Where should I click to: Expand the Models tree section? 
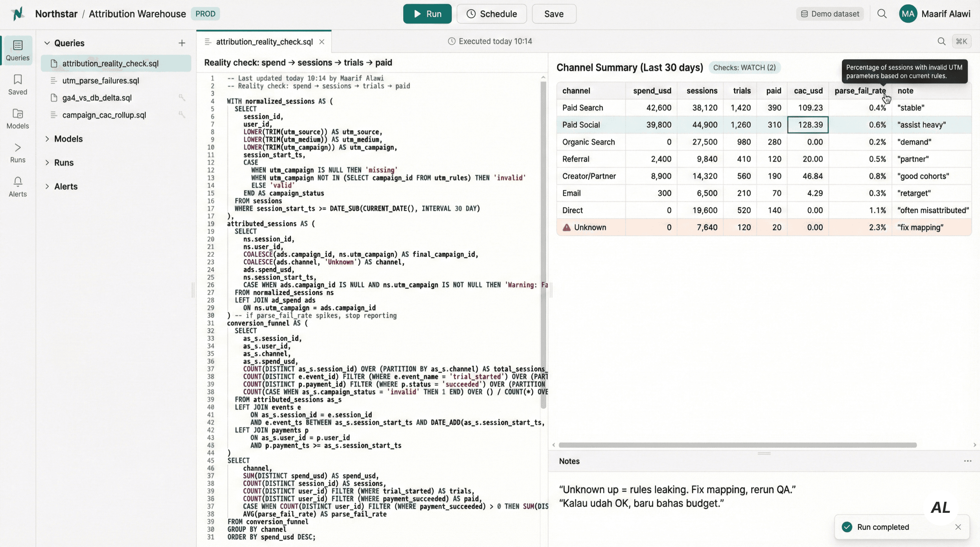(x=47, y=139)
